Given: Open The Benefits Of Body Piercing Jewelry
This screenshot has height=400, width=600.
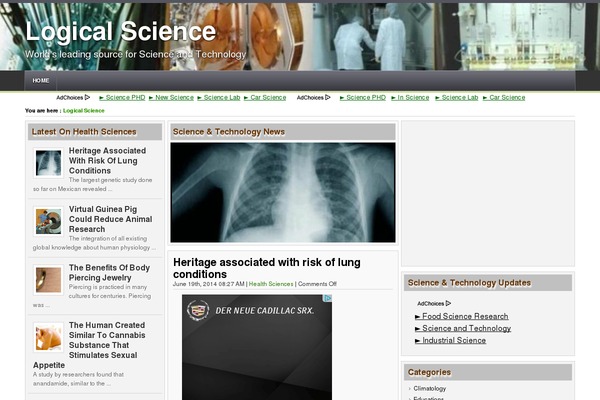Looking at the screenshot, I should click(109, 273).
